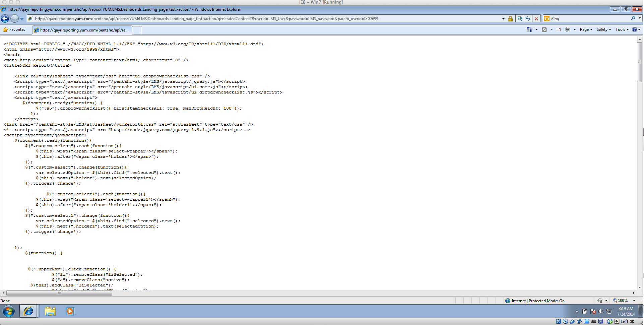
Task: Click the Internet Protected Mode globe icon
Action: click(x=508, y=301)
